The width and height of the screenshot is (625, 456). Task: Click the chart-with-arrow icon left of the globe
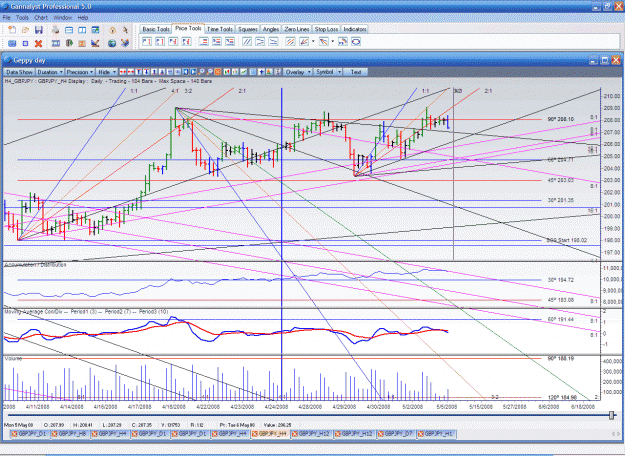[x=95, y=43]
